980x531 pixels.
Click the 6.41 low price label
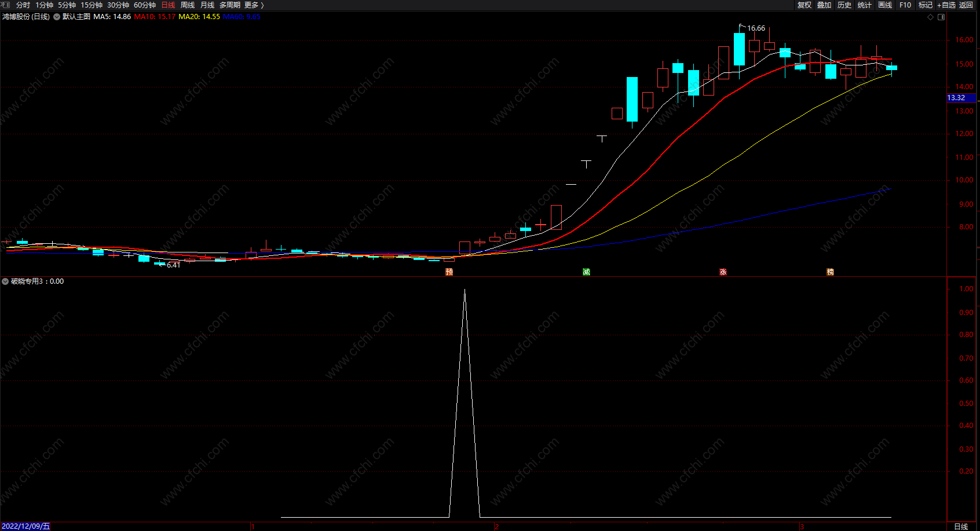(173, 265)
